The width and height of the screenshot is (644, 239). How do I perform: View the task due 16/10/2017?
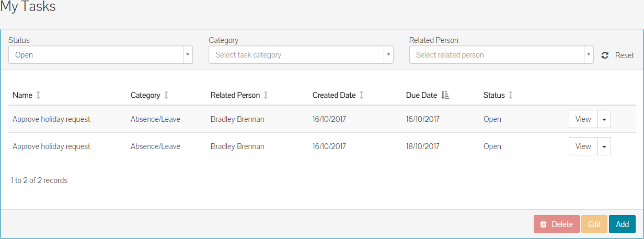coord(583,119)
